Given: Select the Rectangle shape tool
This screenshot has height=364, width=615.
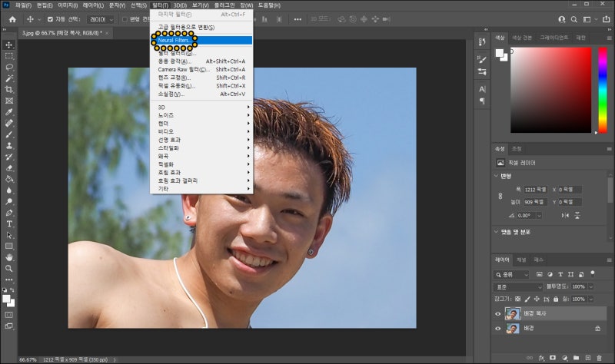Looking at the screenshot, I should 9,246.
